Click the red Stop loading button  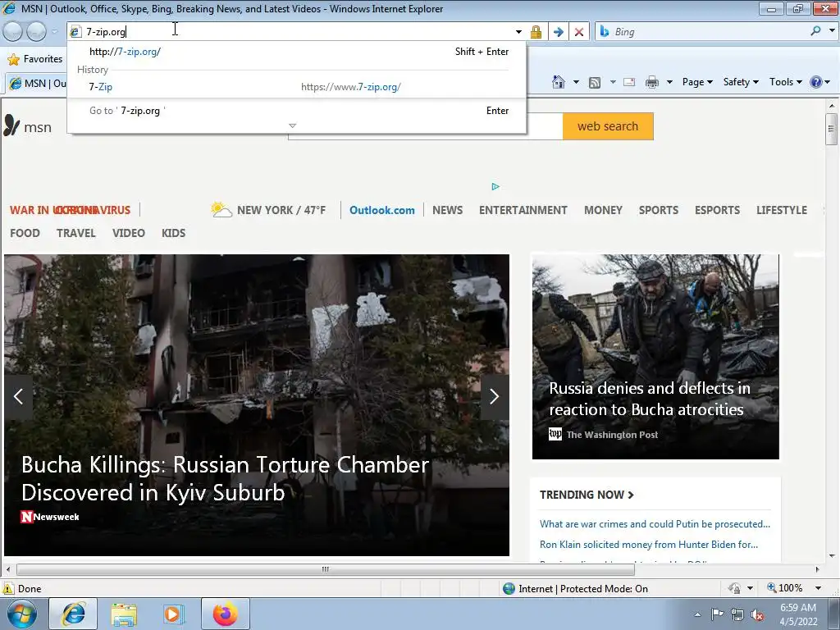(579, 32)
